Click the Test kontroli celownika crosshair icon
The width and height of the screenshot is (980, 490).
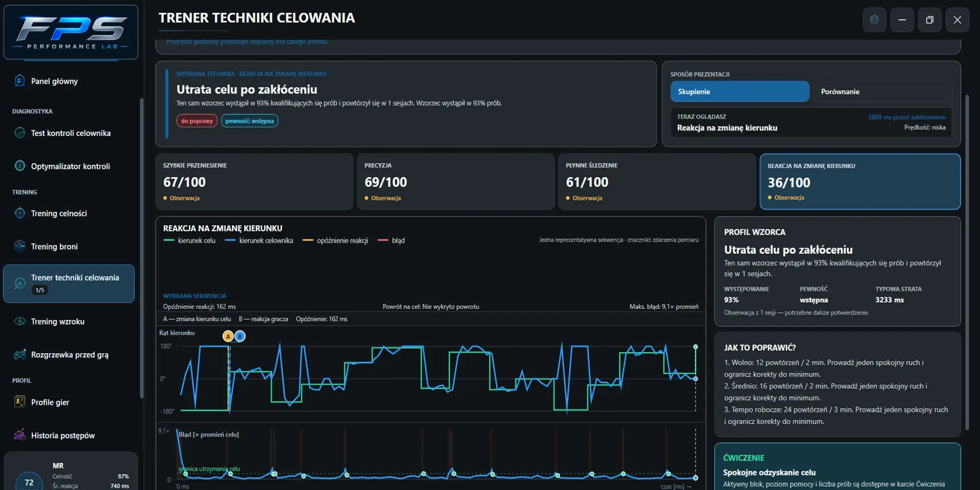[19, 133]
